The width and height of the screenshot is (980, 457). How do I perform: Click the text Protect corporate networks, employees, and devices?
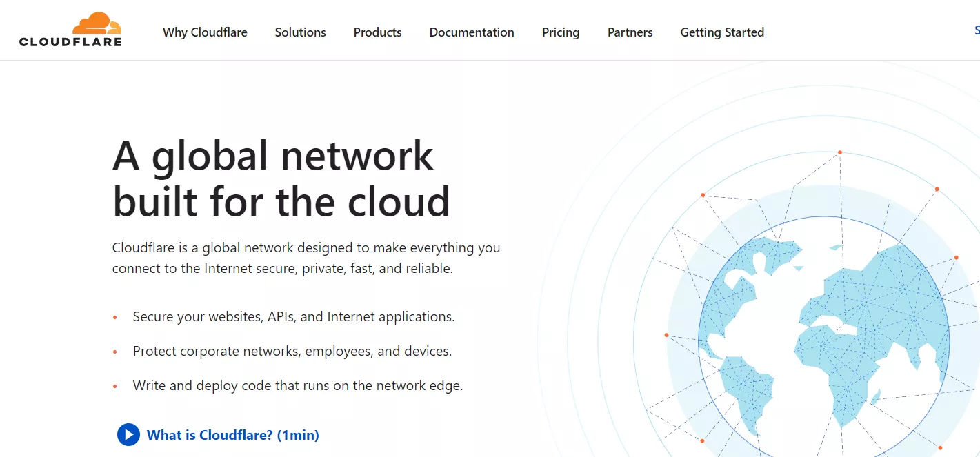coord(292,351)
